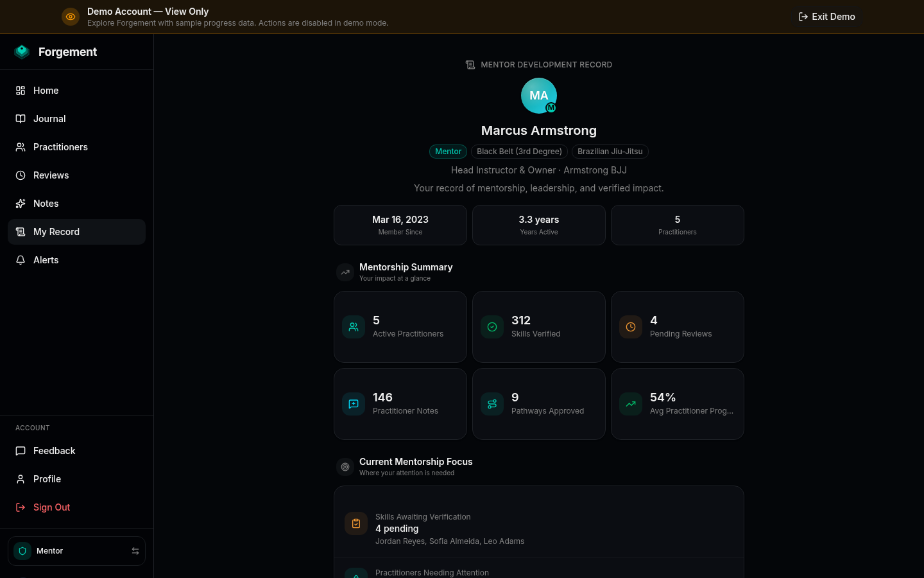Viewport: 924px width, 578px height.
Task: Click the 3.3 years Years Active card
Action: point(539,225)
